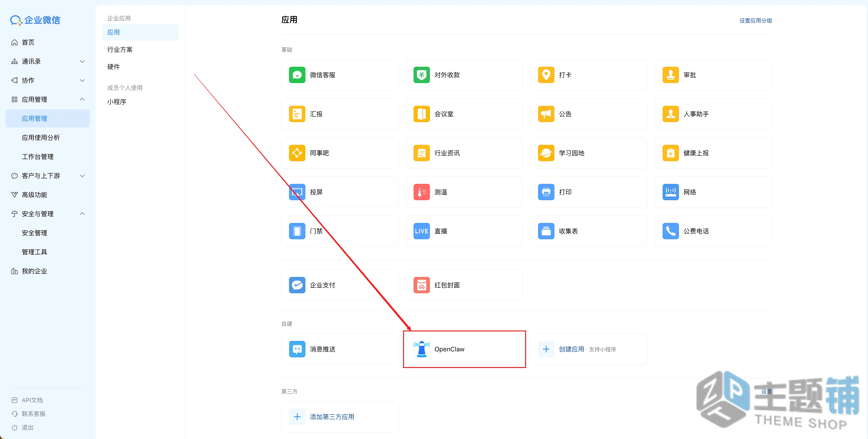Open the 人事助手 person icon
The width and height of the screenshot is (868, 439).
tap(670, 114)
